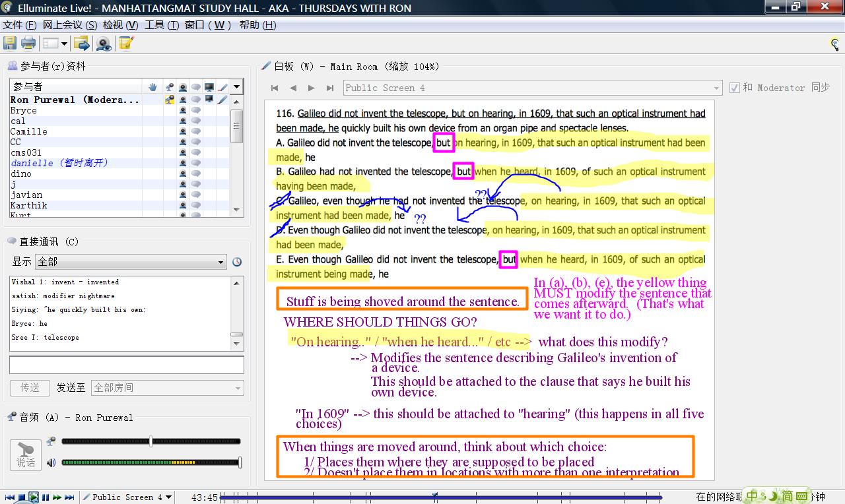Viewport: 845px width, 504px height.
Task: Open the 发送至 全部房间 recipient dropdown
Action: coord(168,387)
